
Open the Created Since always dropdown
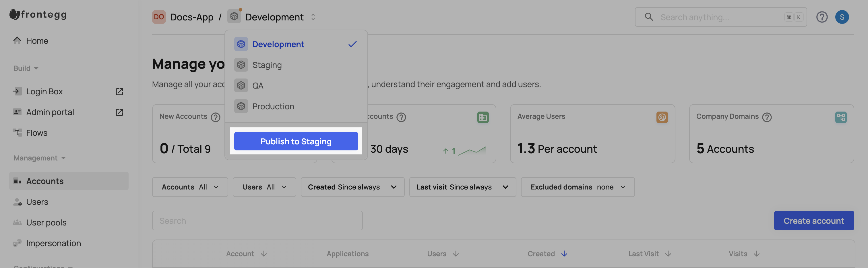352,187
